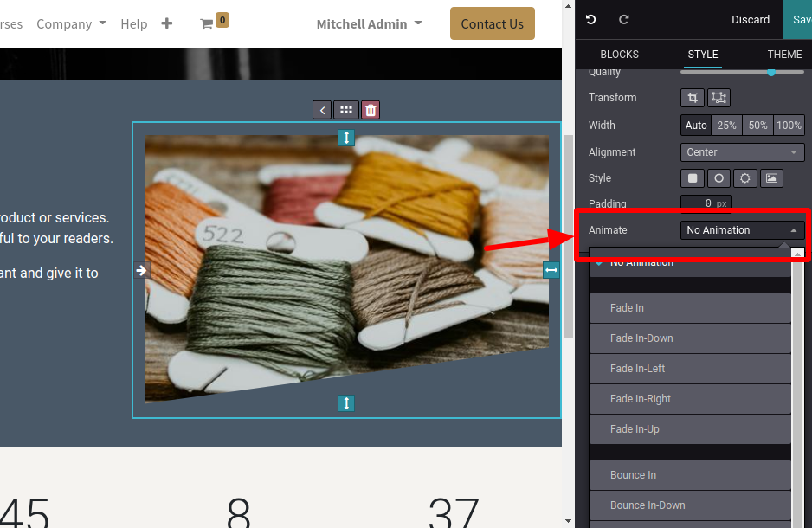The width and height of the screenshot is (812, 528).
Task: Click the left chevron above the image
Action: [322, 110]
